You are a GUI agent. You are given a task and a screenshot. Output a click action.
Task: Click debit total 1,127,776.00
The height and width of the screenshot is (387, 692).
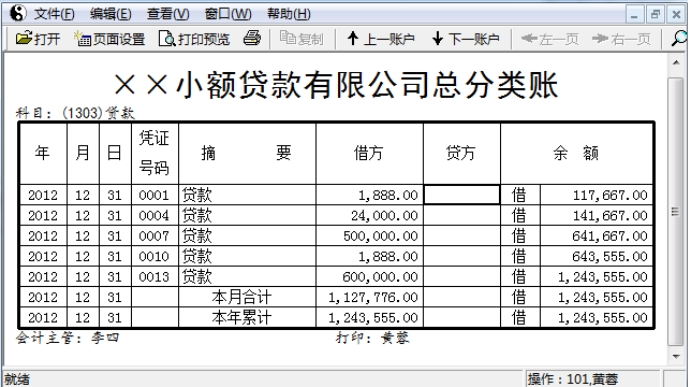[373, 297]
